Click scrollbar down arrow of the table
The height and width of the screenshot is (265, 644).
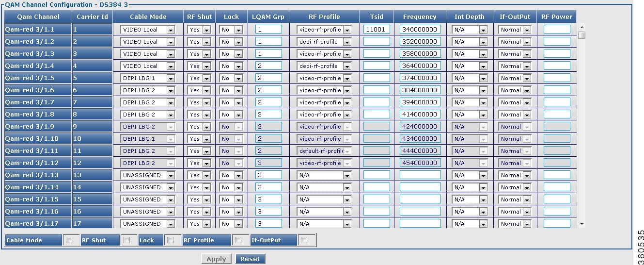coord(582,224)
